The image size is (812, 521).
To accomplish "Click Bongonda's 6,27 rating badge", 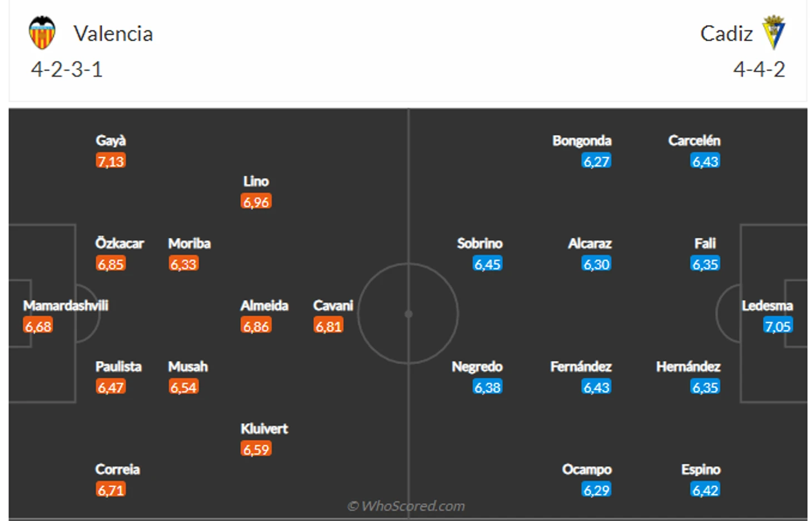I will (x=597, y=161).
